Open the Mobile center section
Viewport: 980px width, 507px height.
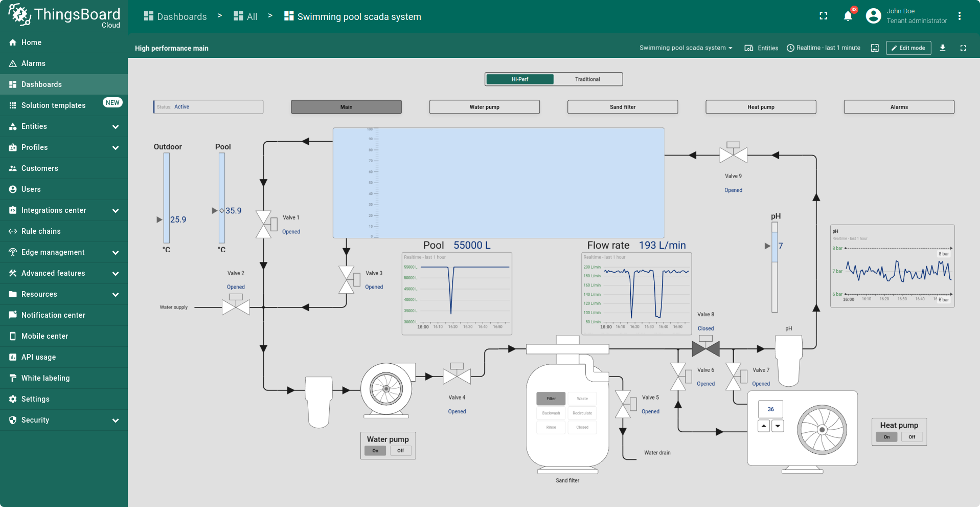coord(44,336)
